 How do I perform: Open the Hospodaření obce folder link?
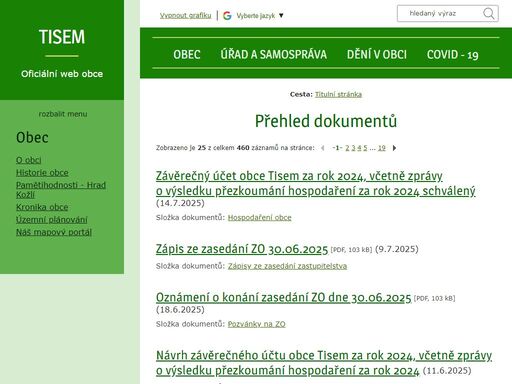[260, 218]
